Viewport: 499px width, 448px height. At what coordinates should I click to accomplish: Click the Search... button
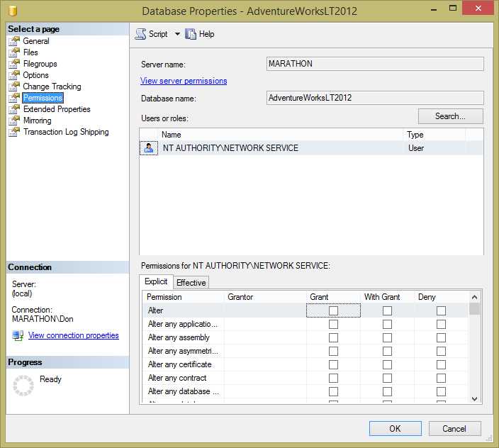[x=450, y=116]
